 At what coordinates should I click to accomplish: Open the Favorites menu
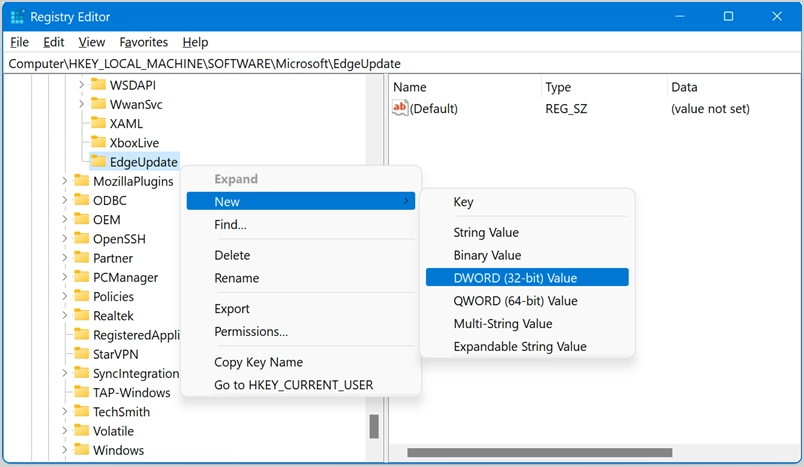(x=145, y=42)
